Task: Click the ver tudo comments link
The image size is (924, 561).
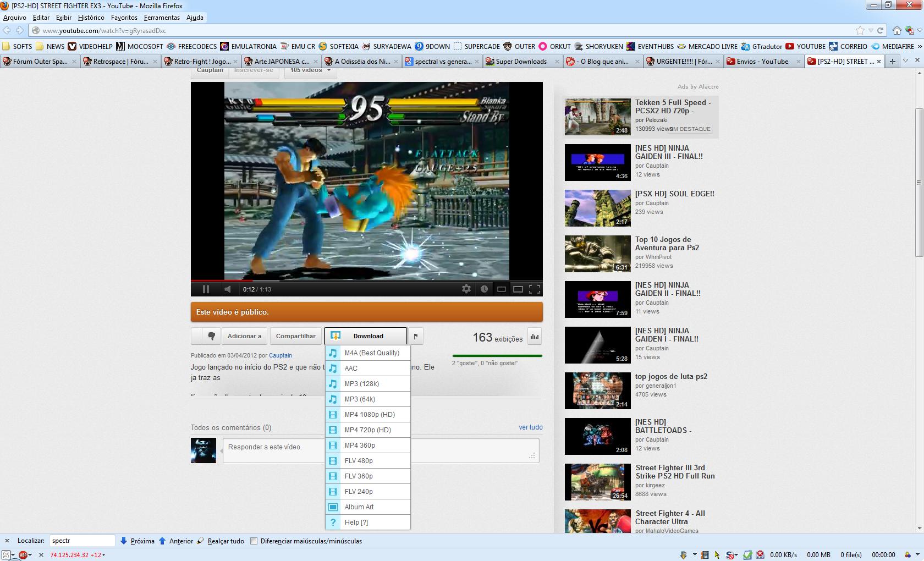Action: pyautogui.click(x=531, y=427)
